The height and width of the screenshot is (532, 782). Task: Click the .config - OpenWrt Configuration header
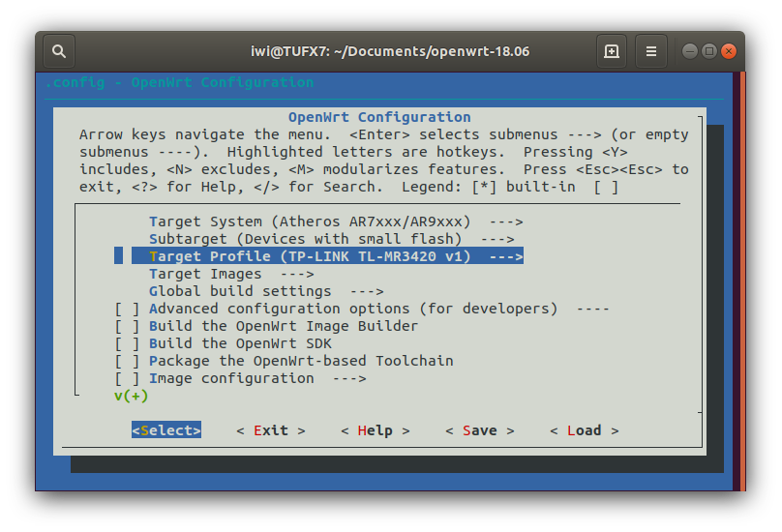click(x=180, y=82)
